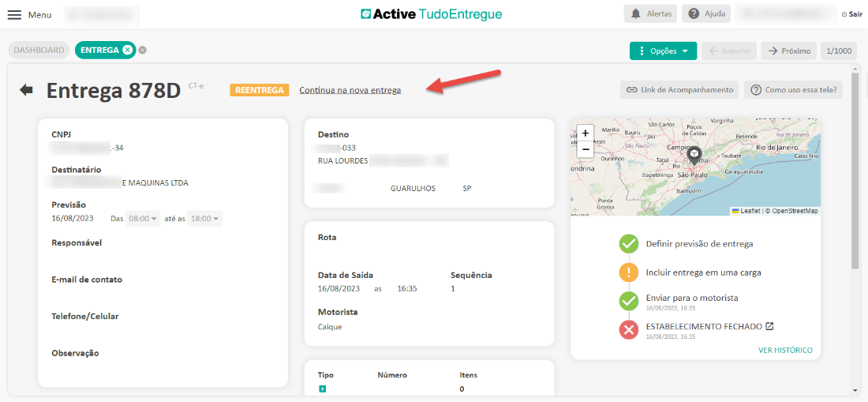Select the ENTREGA tab

click(x=99, y=50)
